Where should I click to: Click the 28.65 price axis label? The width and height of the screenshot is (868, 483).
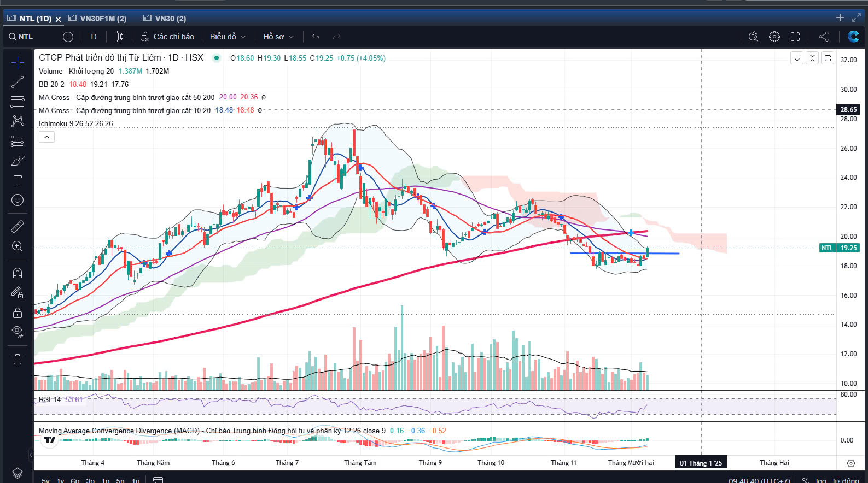click(848, 109)
